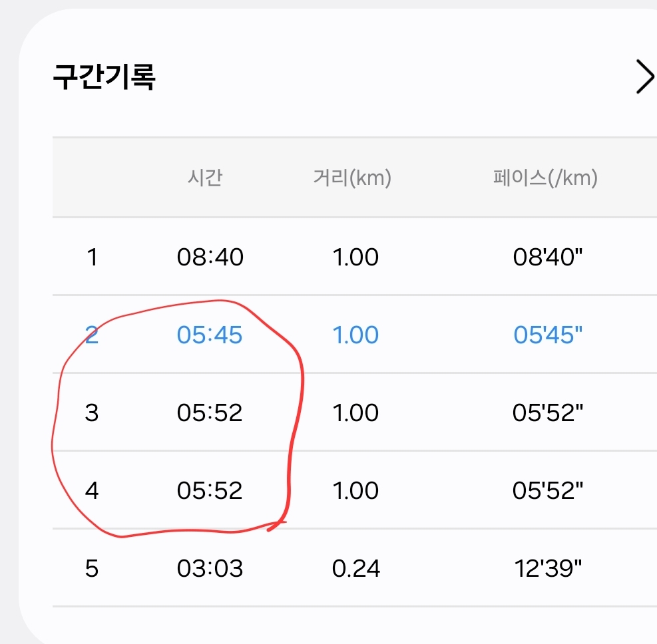Tap the 구간기록 section title
The height and width of the screenshot is (644, 657).
(104, 77)
